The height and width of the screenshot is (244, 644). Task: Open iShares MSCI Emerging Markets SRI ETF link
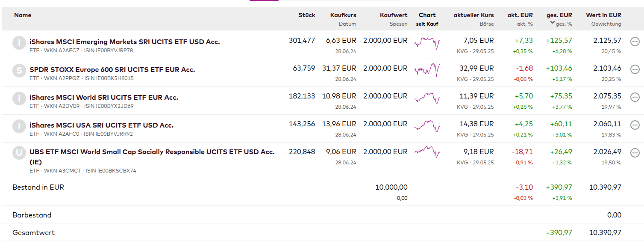pyautogui.click(x=124, y=42)
